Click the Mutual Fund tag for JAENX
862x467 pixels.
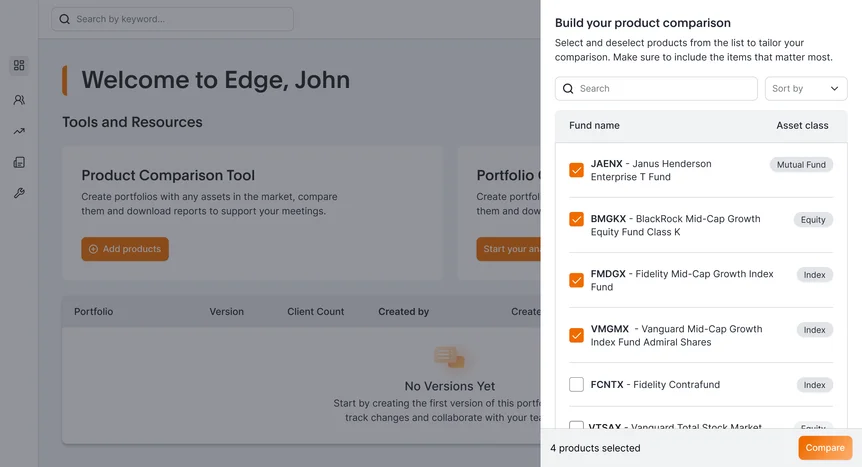[x=801, y=164]
